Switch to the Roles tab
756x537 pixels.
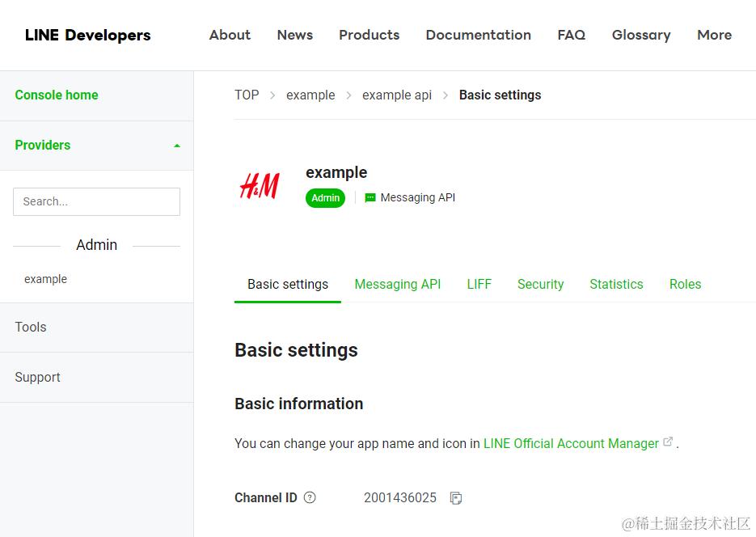685,285
